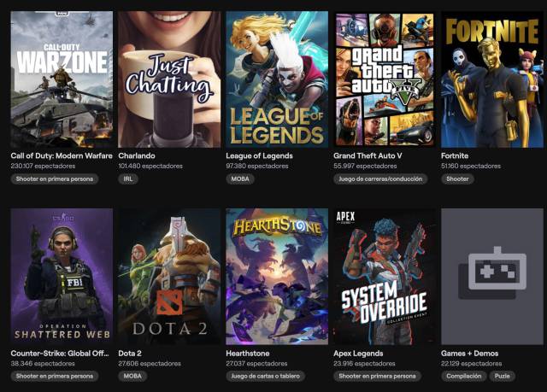Screen dimensions: 547x392
Task: Select the Juego de cartas o tablero tag
Action: pos(266,376)
